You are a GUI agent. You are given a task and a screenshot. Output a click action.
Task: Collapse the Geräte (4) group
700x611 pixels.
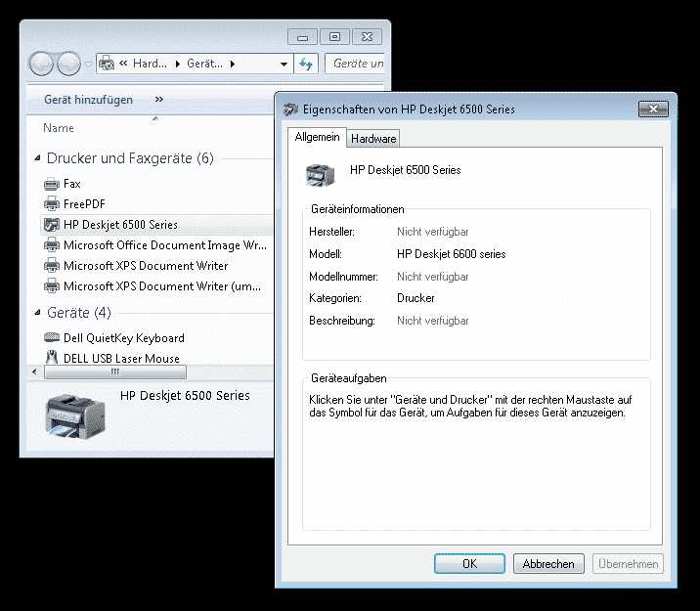38,313
